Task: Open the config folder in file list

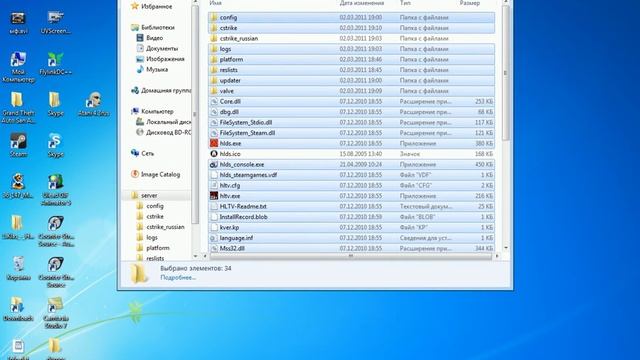Action: (x=351, y=17)
